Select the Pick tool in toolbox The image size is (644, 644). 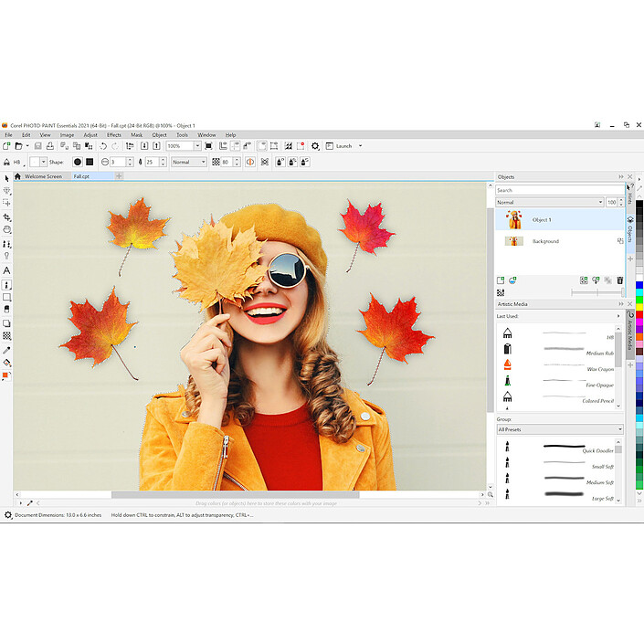(x=6, y=178)
